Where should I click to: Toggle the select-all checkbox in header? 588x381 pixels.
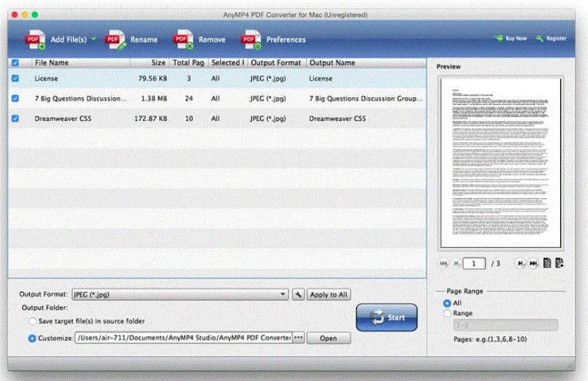[x=15, y=63]
